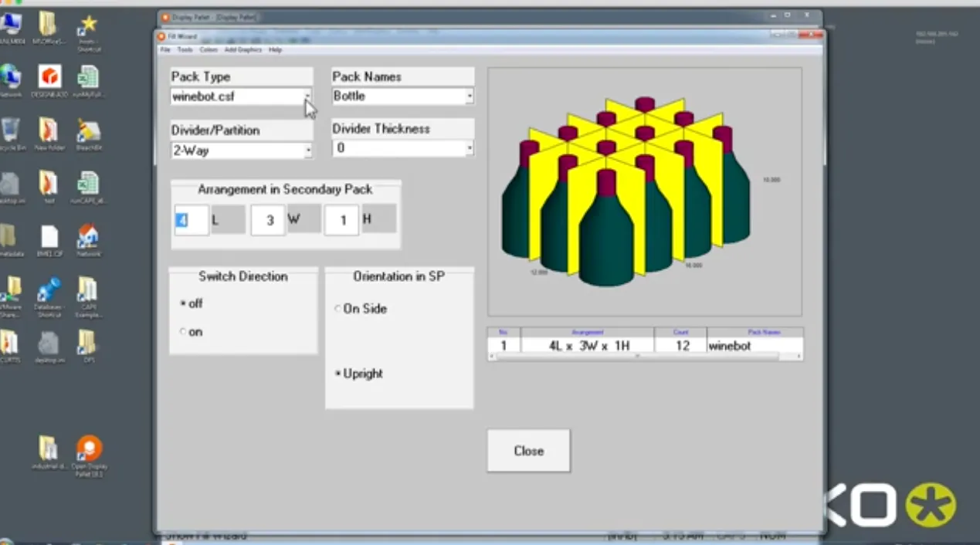Click the Hosts Shortcut star icon

(88, 25)
